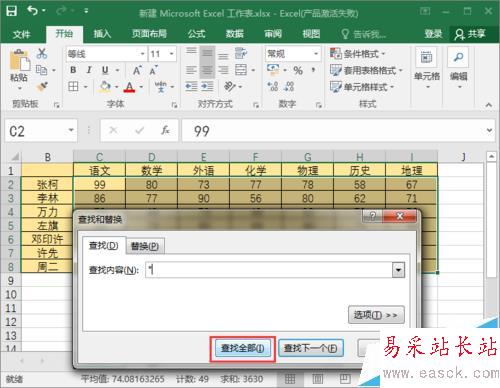
Task: Click the 选项 Options button
Action: [376, 315]
